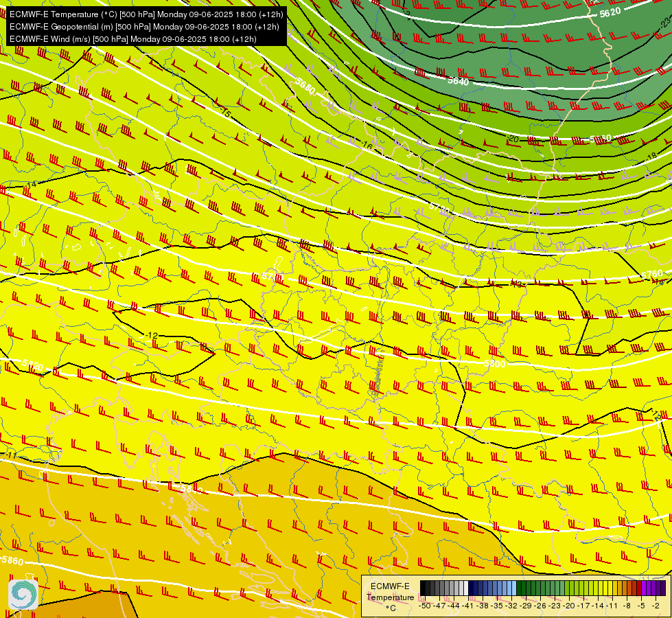The width and height of the screenshot is (672, 618).
Task: Click the -20 isotherm label
Action: tap(513, 139)
